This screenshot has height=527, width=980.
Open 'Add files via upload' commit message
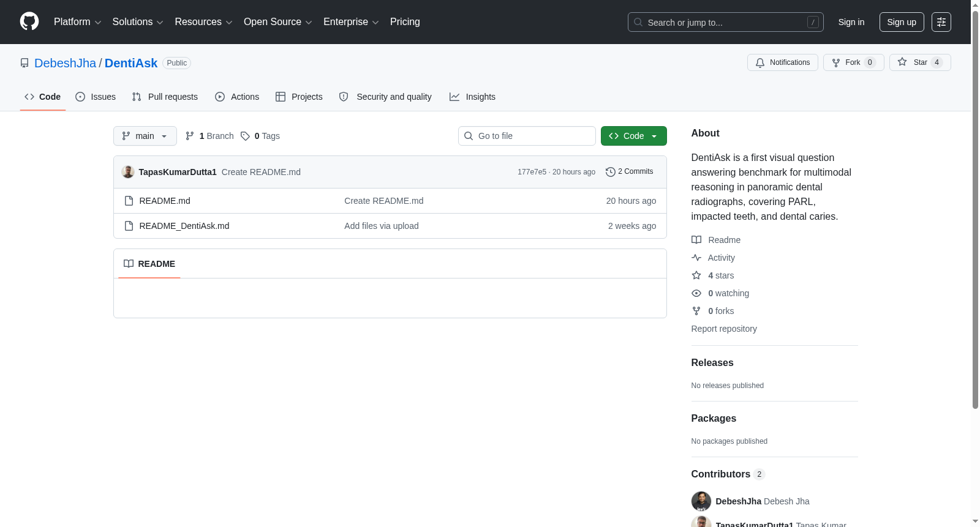coord(382,226)
